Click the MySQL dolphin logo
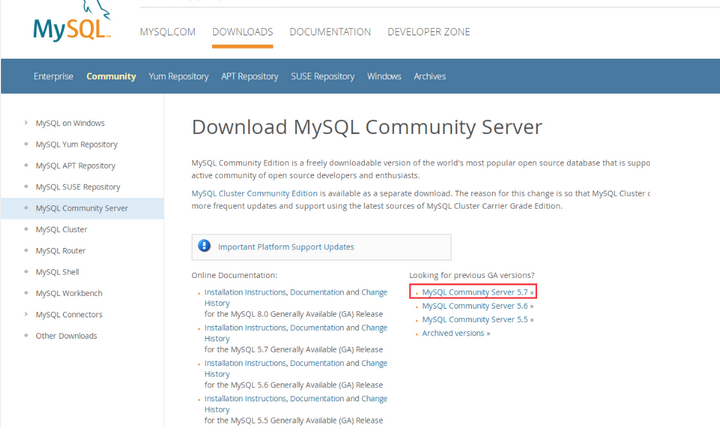 [x=72, y=21]
